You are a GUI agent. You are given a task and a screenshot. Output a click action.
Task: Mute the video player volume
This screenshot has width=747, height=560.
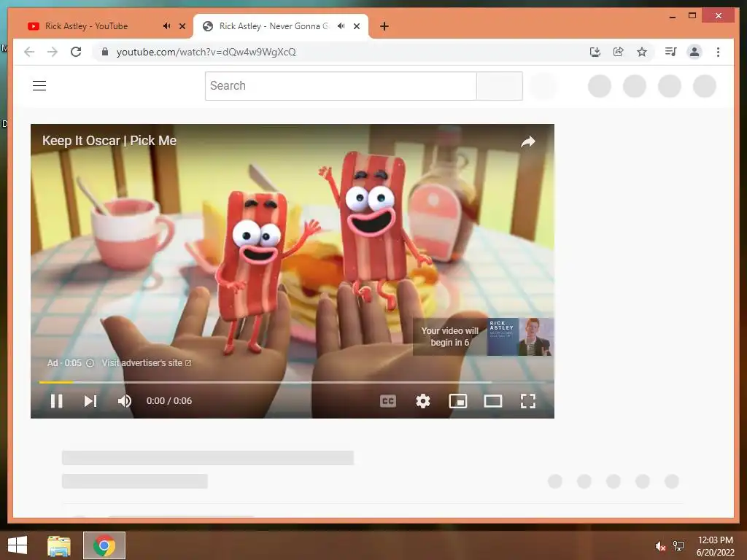click(124, 401)
